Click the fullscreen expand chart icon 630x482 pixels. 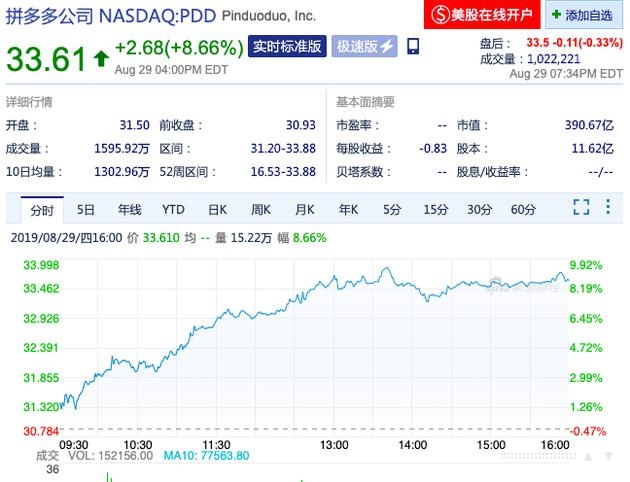pyautogui.click(x=581, y=208)
